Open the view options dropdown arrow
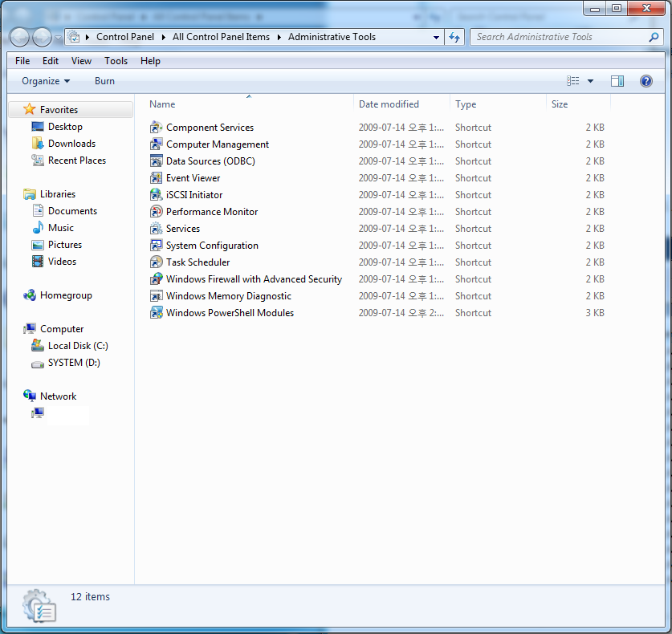This screenshot has width=672, height=634. click(x=590, y=81)
